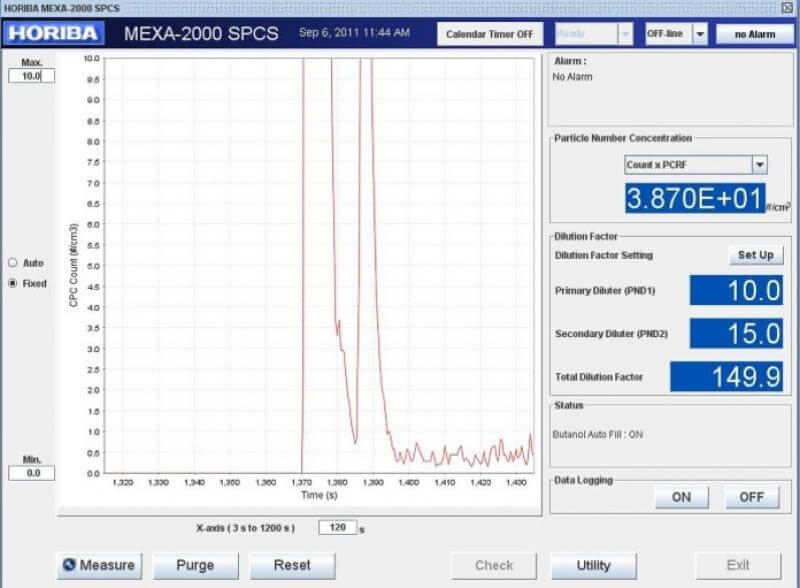
Task: Click the Particle Number Concentration value display
Action: pyautogui.click(x=695, y=199)
